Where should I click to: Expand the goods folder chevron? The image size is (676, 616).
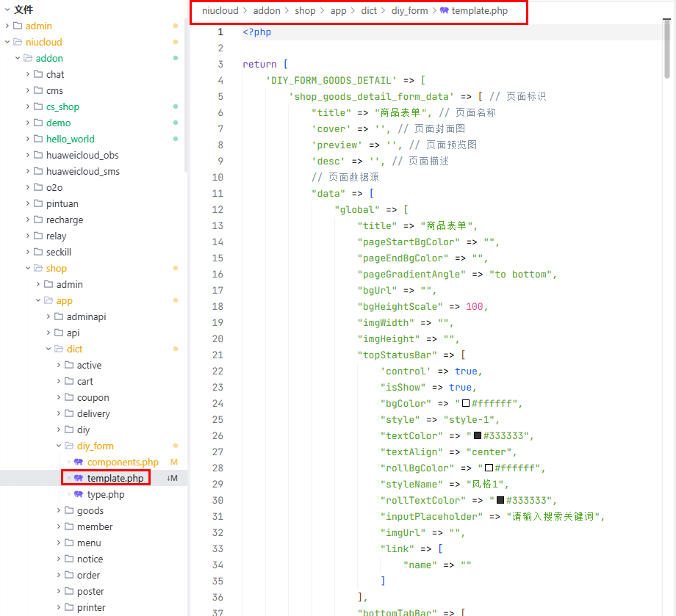click(x=59, y=510)
